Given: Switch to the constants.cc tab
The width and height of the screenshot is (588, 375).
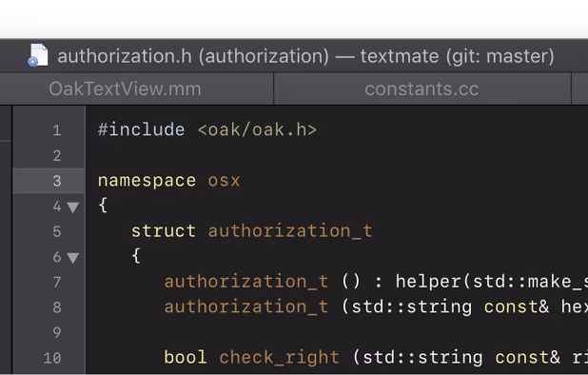Looking at the screenshot, I should point(422,89).
